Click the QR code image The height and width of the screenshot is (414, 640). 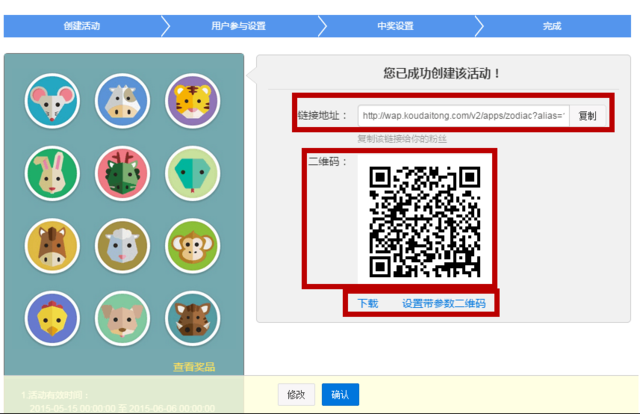[424, 222]
